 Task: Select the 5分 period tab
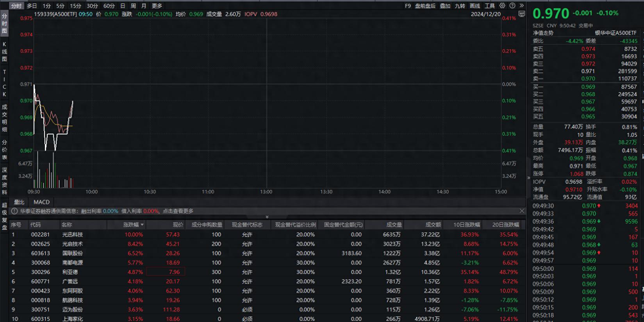[60, 6]
